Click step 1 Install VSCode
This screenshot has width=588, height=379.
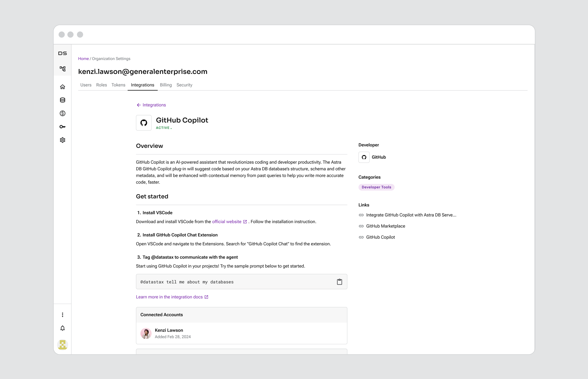pyautogui.click(x=155, y=213)
